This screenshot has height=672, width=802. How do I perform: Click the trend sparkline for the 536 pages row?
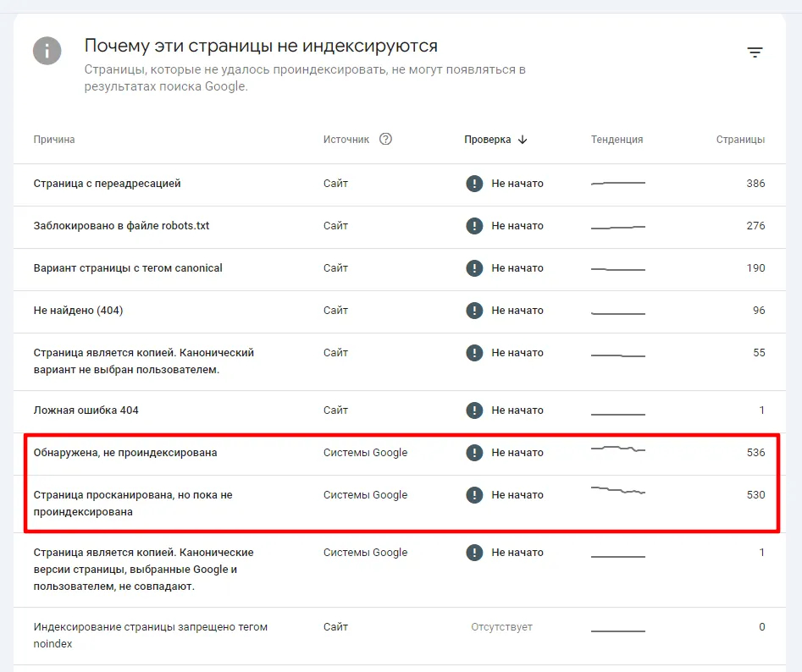tap(618, 449)
